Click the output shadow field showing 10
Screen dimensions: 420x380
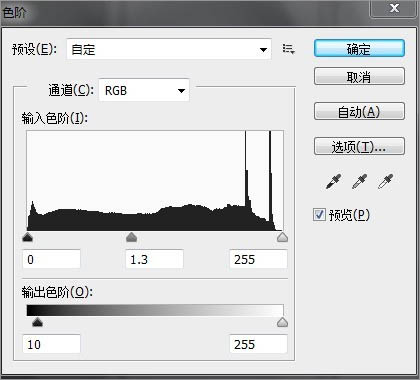coord(51,344)
